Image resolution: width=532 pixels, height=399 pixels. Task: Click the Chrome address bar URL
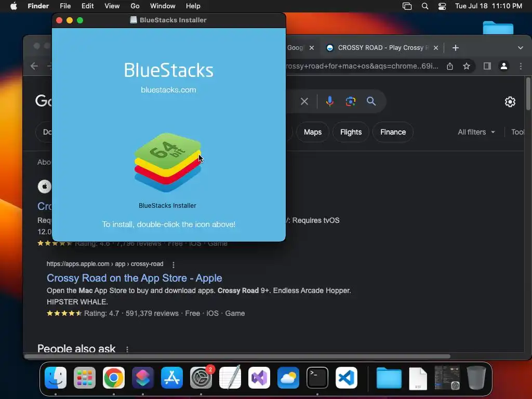[x=362, y=66]
